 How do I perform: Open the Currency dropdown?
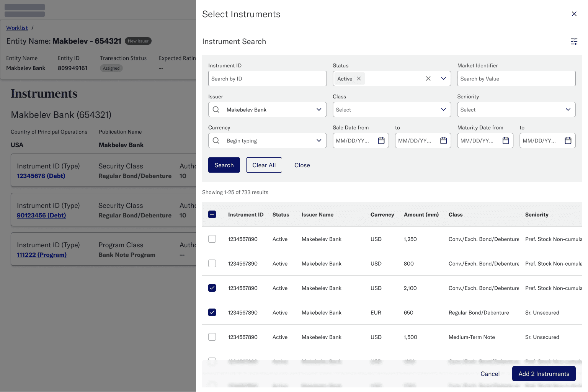tap(319, 140)
